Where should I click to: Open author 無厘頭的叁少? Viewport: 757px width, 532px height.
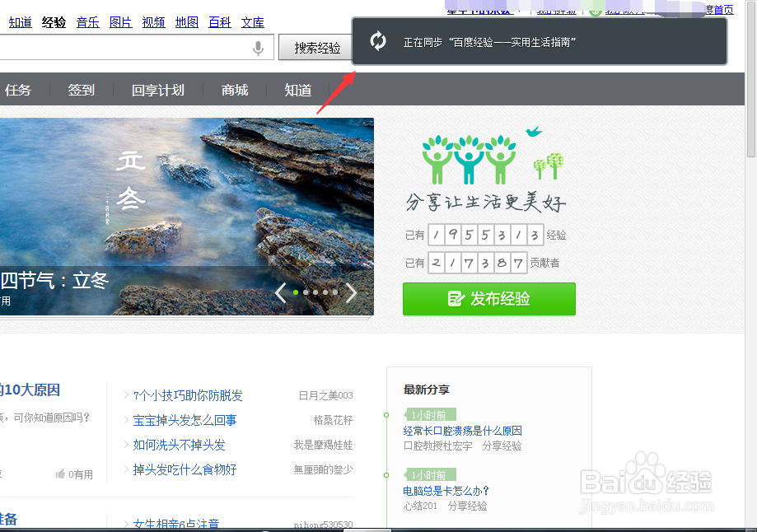(324, 469)
